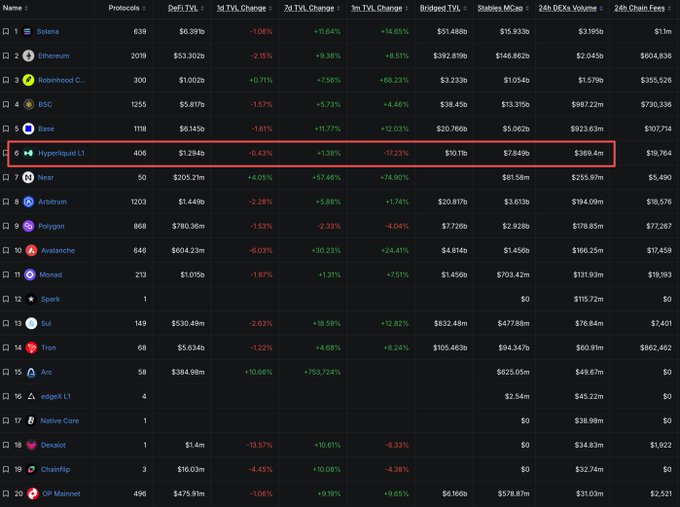Screen dimensions: 680x507
Task: Click the Avalanche chain logo icon
Action: [x=31, y=250]
